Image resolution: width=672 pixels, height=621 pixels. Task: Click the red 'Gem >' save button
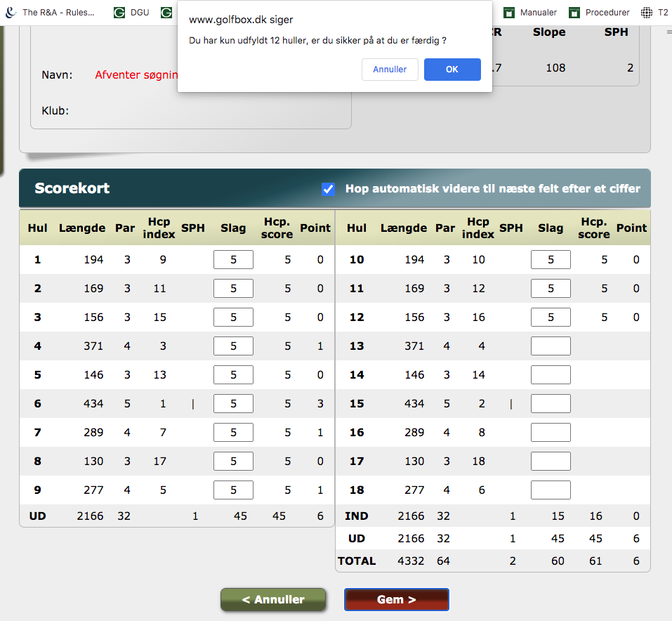[396, 599]
